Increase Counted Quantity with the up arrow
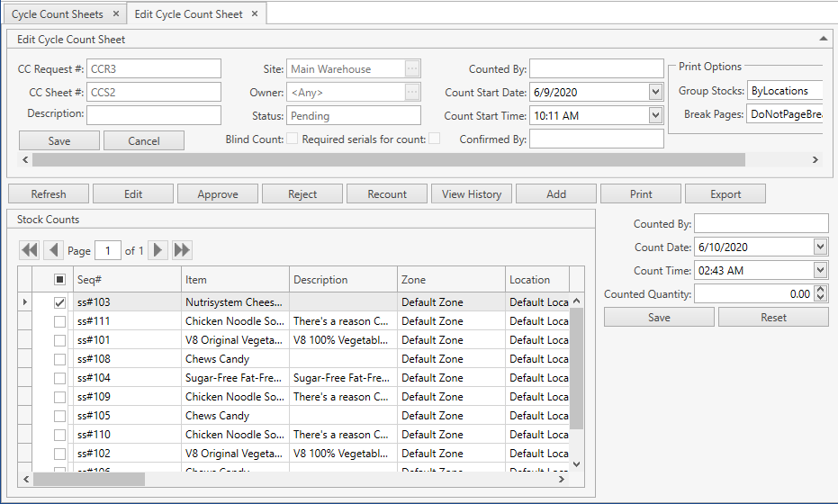The width and height of the screenshot is (838, 504). click(x=819, y=290)
